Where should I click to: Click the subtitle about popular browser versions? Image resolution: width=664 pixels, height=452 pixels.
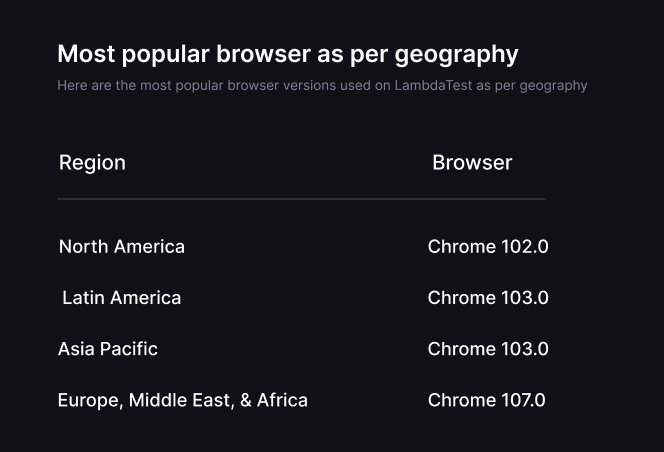point(322,86)
